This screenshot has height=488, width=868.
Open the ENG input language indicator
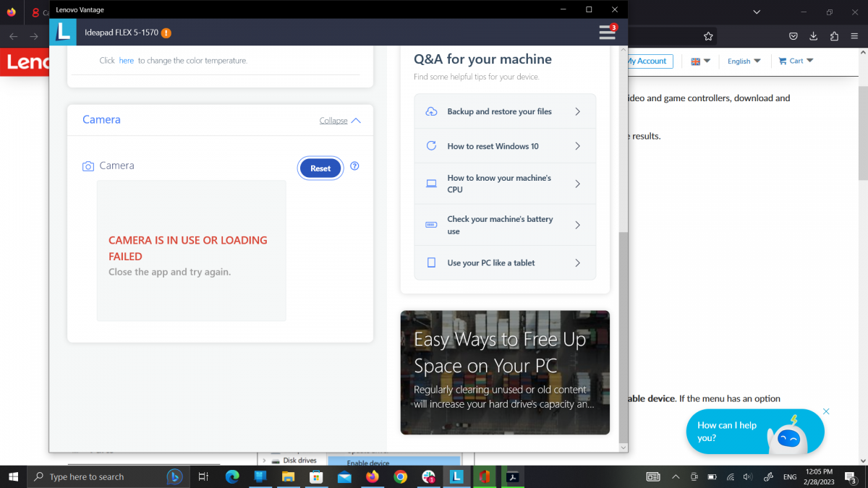tap(790, 476)
